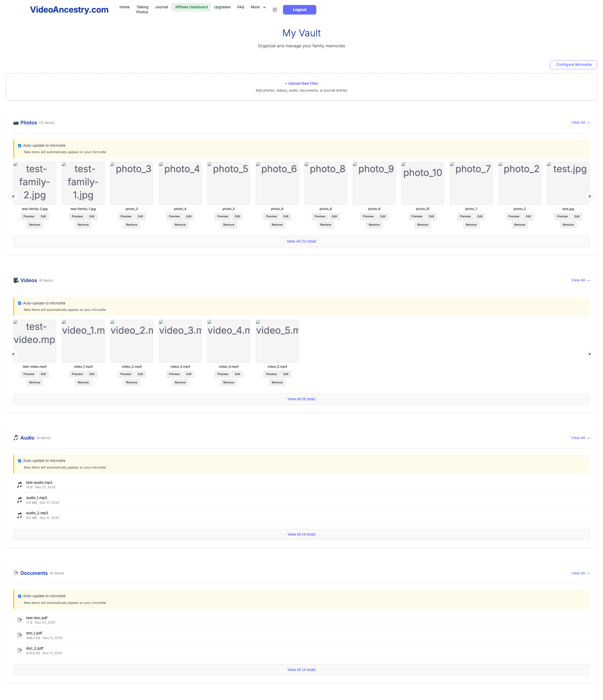
Task: Open the Affiliate Dashboard tab
Action: tap(191, 7)
